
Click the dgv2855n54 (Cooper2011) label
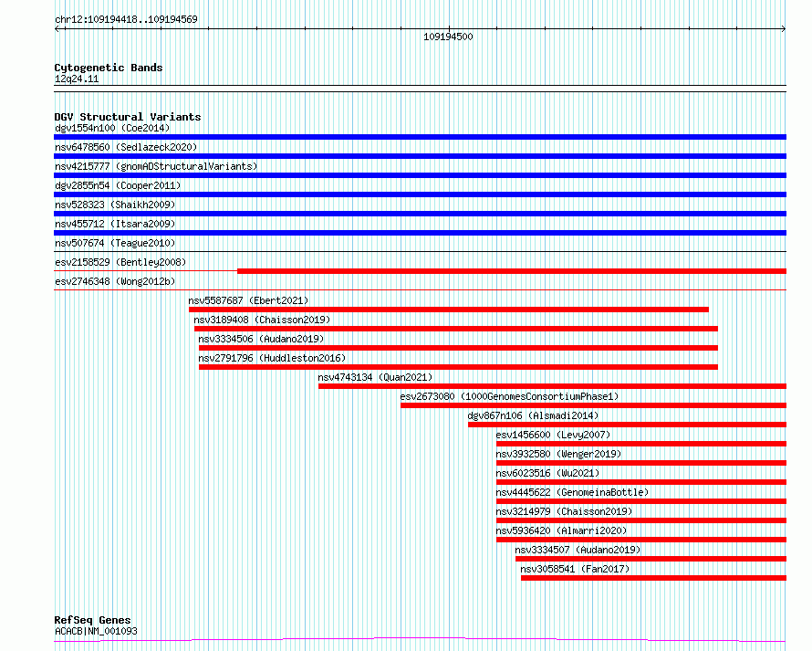tap(118, 185)
